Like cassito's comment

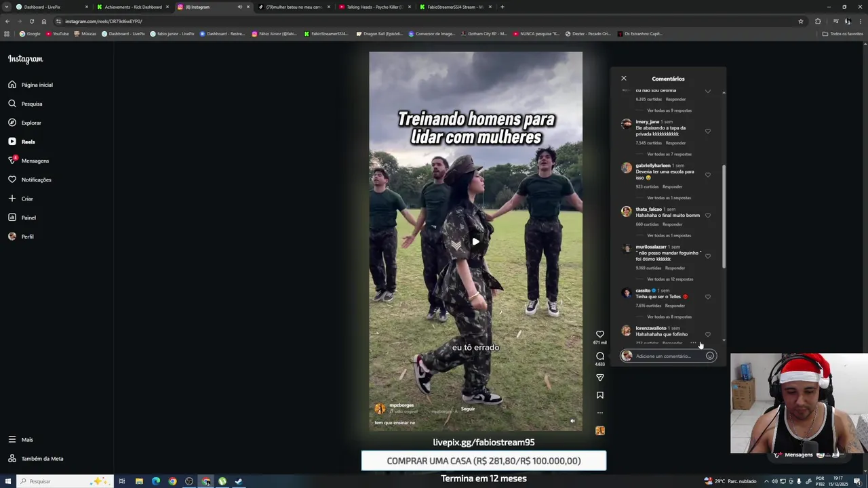pyautogui.click(x=707, y=297)
